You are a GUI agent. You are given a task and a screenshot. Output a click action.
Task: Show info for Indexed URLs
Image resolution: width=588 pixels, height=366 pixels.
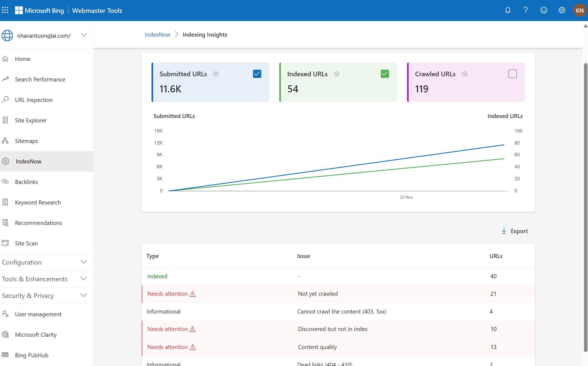point(336,74)
